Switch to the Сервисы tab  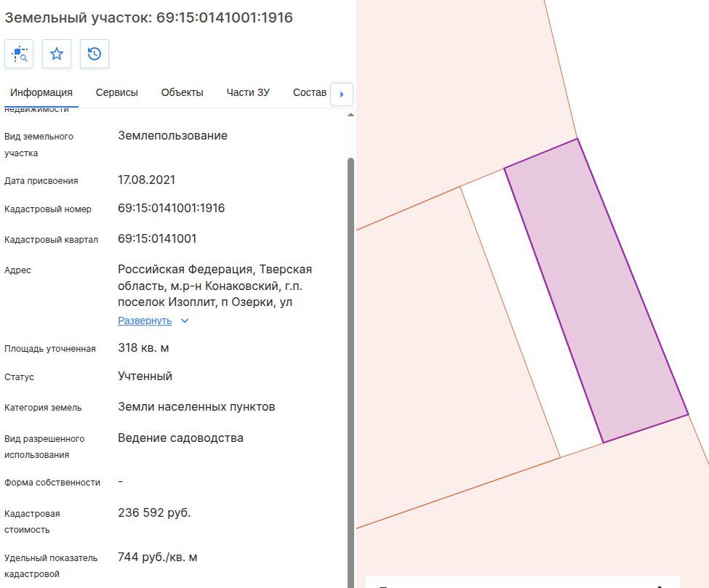coord(116,92)
